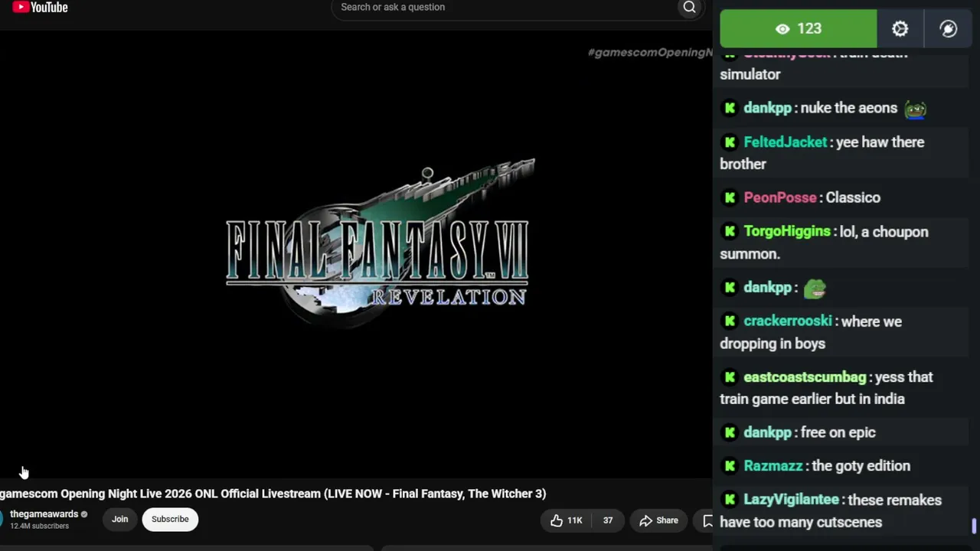This screenshot has height=551, width=980.
Task: Open LazyVigilantee's username in chat
Action: pos(791,500)
